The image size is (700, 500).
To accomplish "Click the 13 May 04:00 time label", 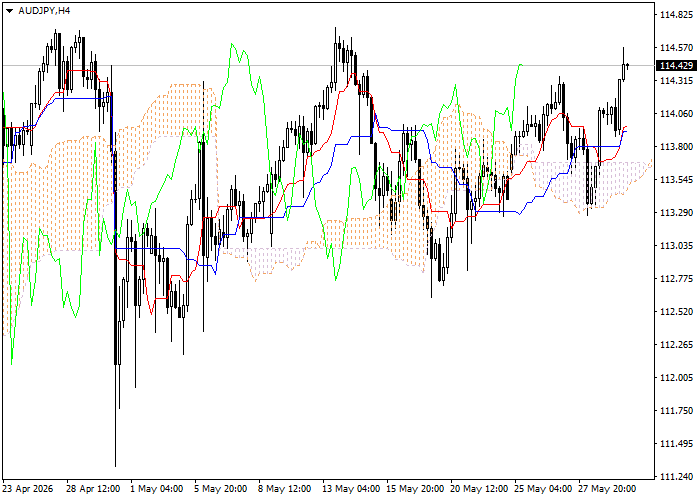I will [351, 489].
